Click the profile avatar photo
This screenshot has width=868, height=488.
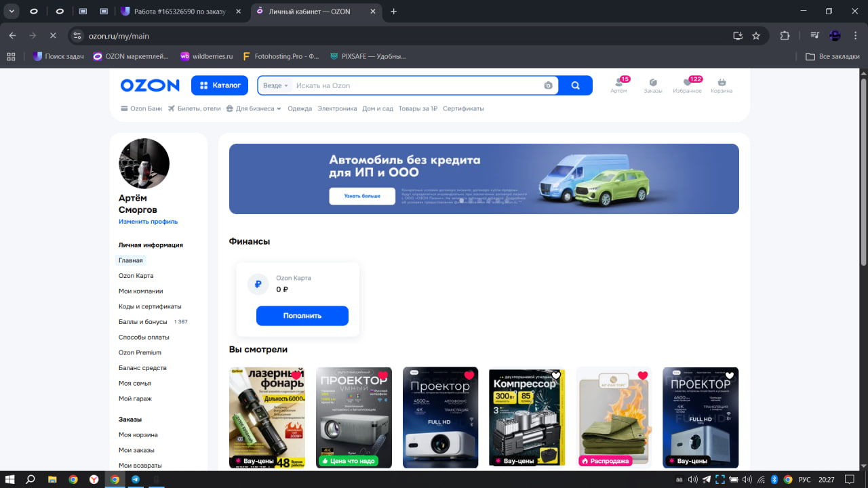click(x=144, y=163)
